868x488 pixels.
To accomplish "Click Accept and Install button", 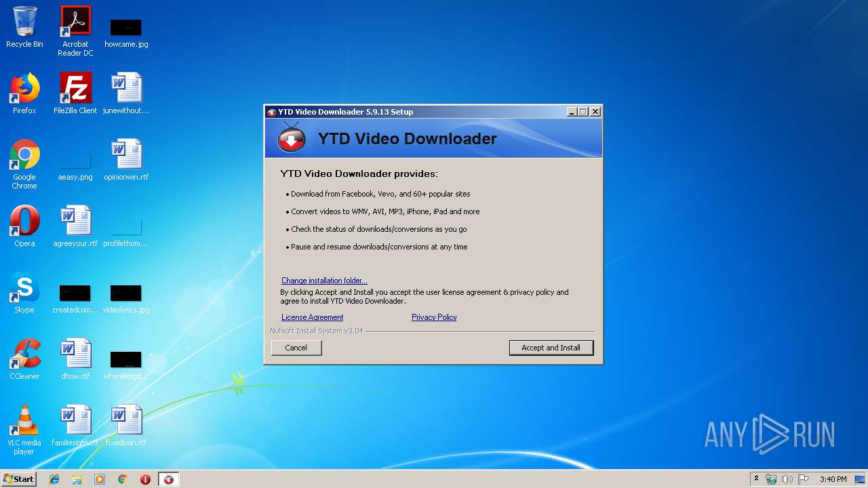I will [x=551, y=348].
